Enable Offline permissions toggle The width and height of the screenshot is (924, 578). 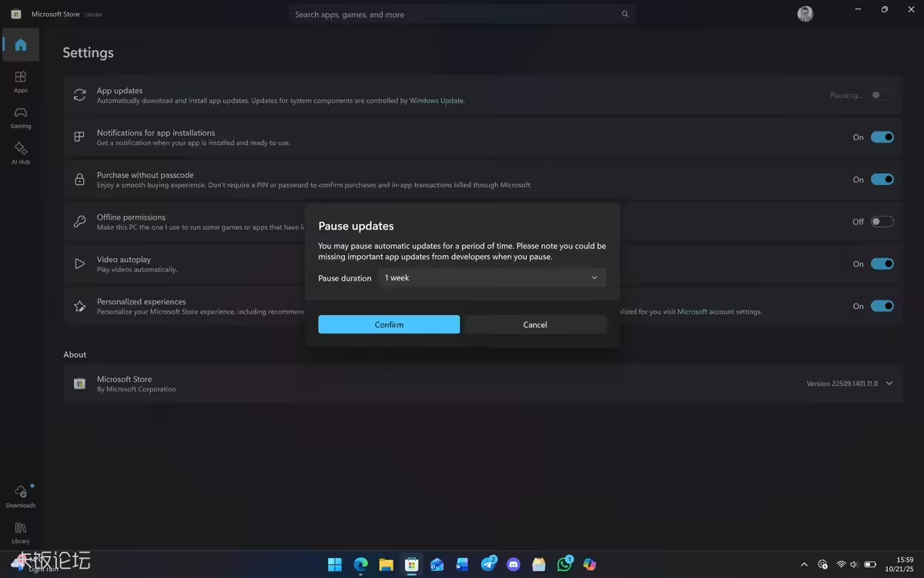[882, 222]
